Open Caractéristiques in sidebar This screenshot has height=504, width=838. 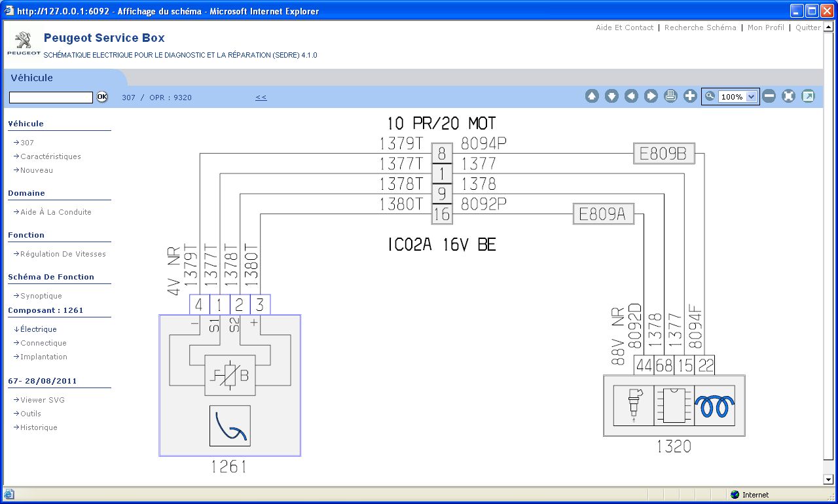[x=50, y=156]
